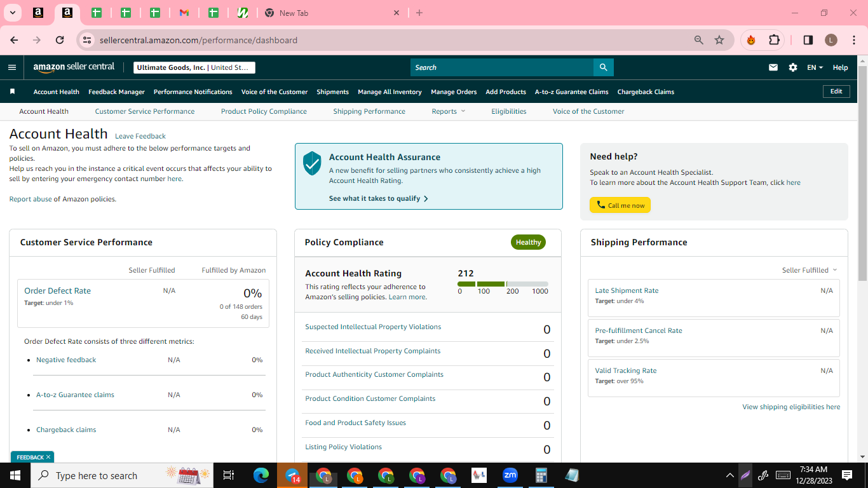This screenshot has width=868, height=488.
Task: Click the Amazon Seller Central logo
Action: point(74,67)
